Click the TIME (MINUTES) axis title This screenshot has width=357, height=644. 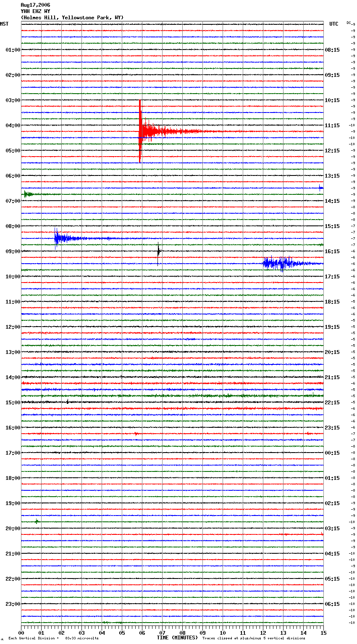[177, 638]
